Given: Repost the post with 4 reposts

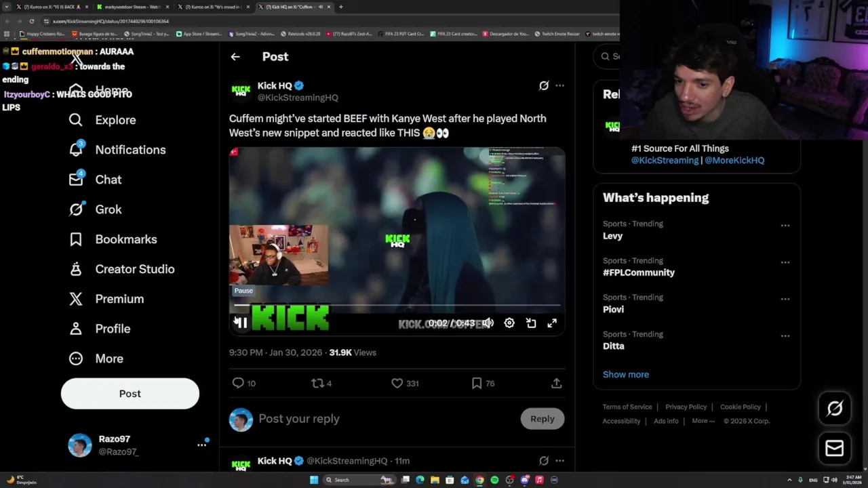Looking at the screenshot, I should pyautogui.click(x=317, y=383).
